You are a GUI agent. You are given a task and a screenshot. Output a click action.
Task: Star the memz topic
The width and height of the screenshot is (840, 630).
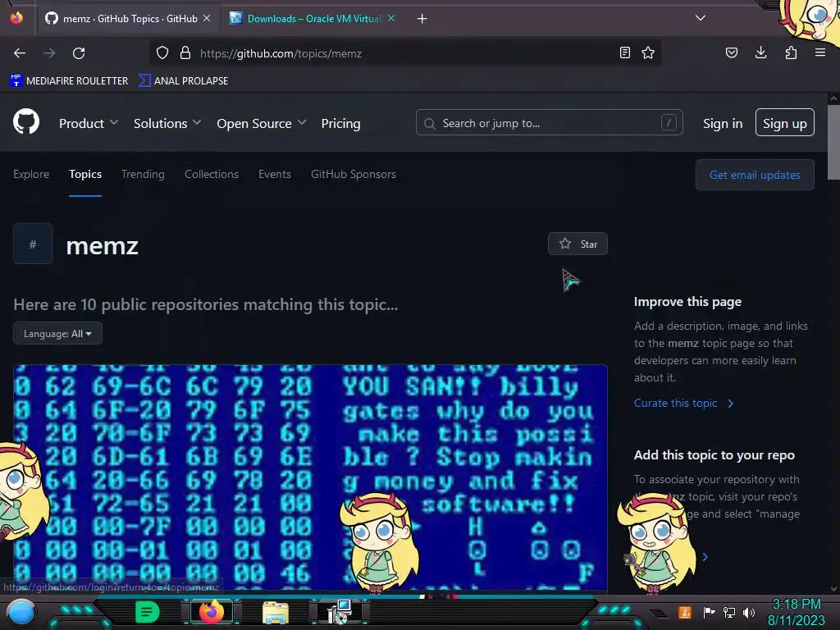[577, 244]
